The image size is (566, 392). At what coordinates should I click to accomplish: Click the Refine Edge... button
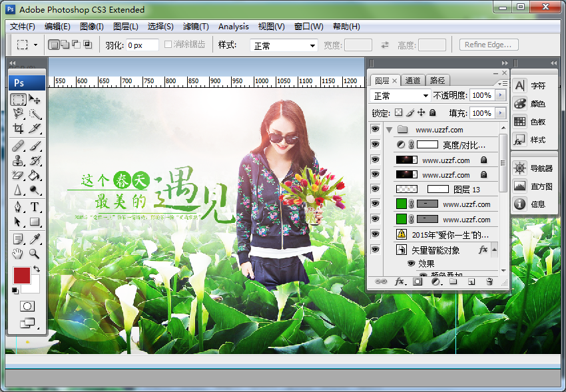point(489,45)
